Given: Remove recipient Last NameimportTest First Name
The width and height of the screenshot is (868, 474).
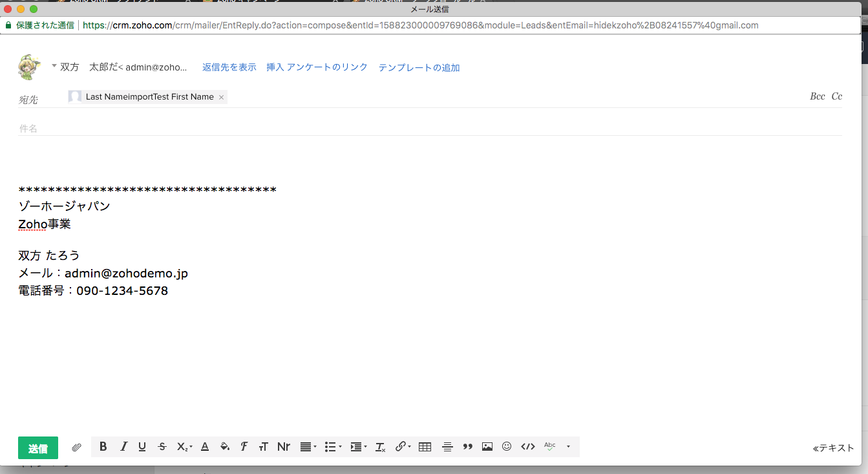Looking at the screenshot, I should pyautogui.click(x=221, y=98).
